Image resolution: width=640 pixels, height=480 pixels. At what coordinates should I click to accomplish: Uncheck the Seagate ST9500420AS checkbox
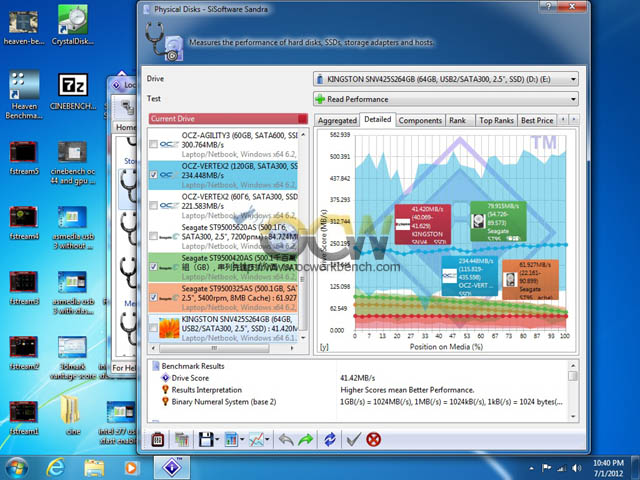153,267
